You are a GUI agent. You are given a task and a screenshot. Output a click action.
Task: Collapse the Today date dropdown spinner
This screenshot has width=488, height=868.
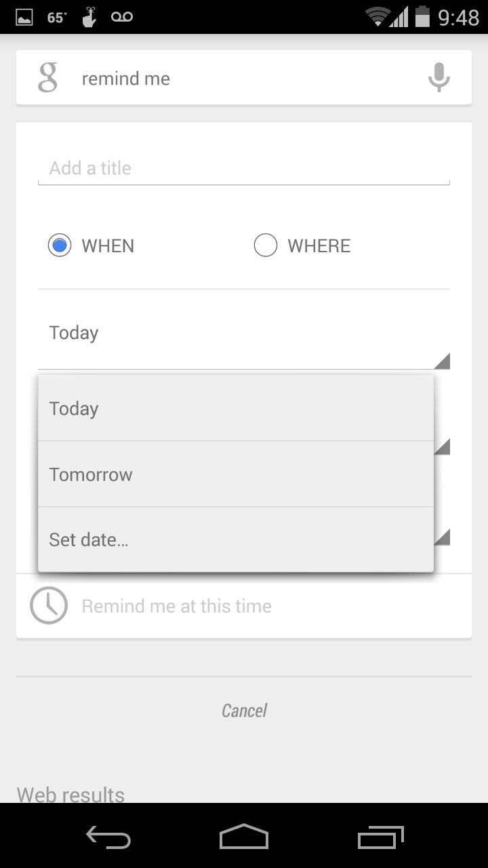(x=244, y=334)
